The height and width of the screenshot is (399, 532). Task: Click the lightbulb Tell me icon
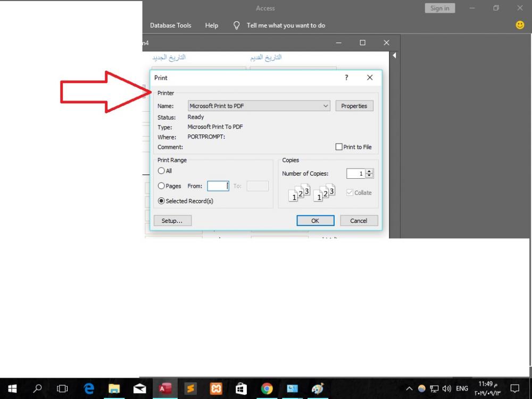tap(237, 26)
